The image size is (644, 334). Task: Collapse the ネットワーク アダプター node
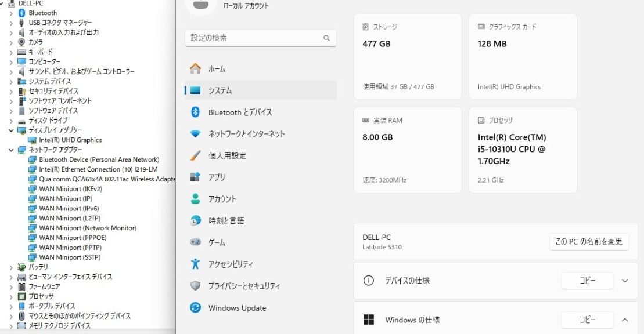(x=11, y=150)
